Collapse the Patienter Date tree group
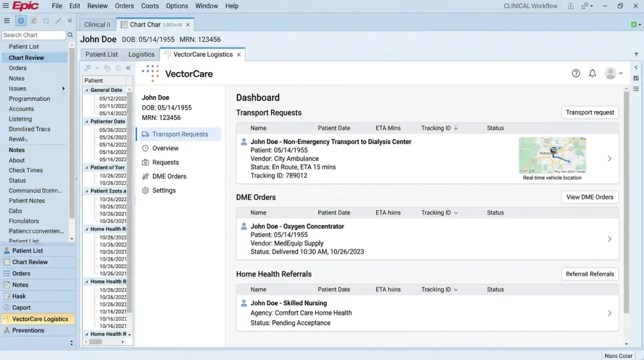 coord(86,121)
